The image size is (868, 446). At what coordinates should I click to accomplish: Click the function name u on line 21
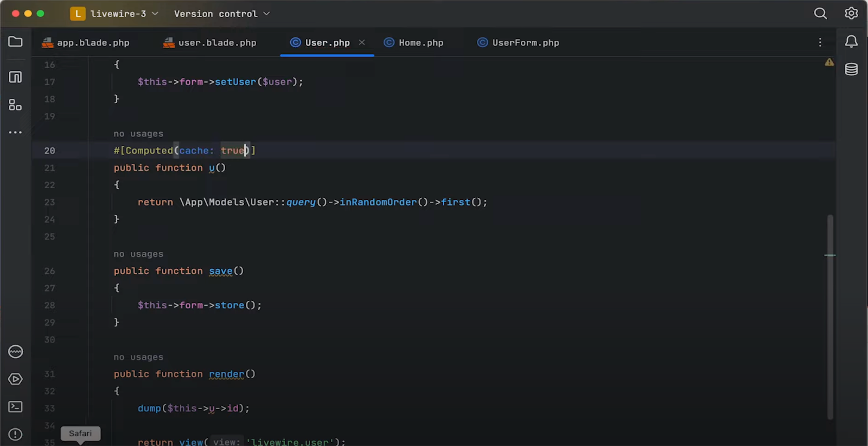(212, 168)
